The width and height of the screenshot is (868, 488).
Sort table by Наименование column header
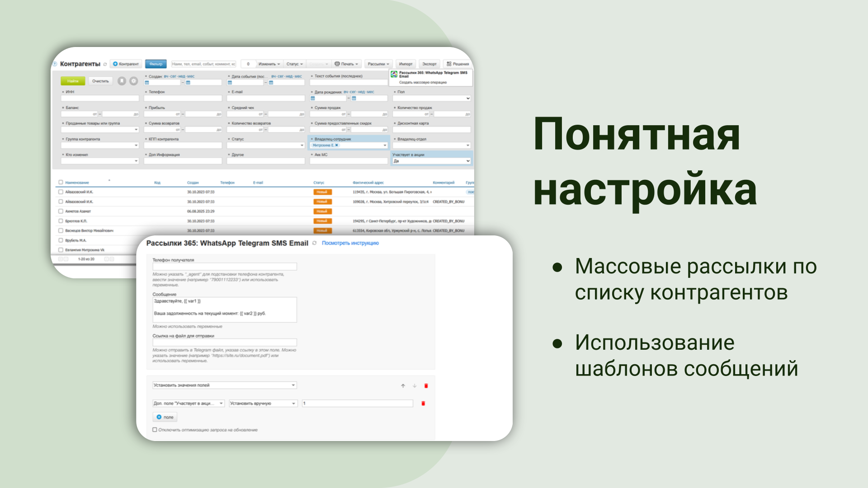coord(77,183)
